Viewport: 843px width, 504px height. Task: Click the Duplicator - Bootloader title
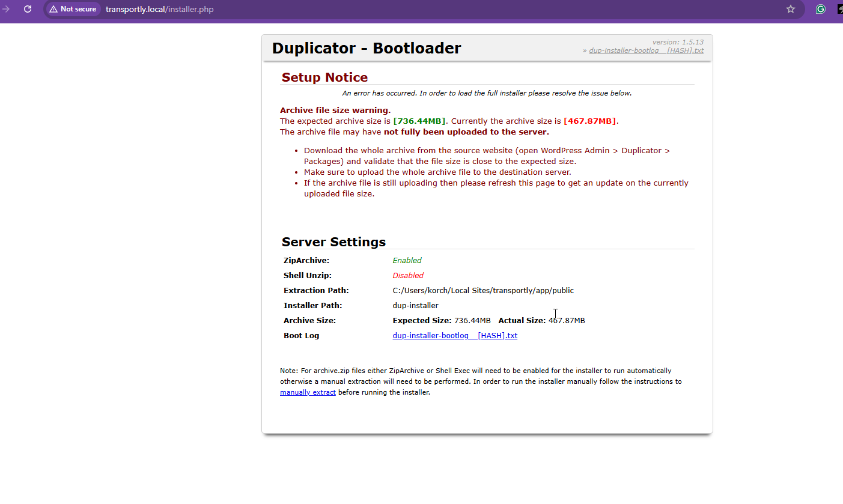(367, 48)
